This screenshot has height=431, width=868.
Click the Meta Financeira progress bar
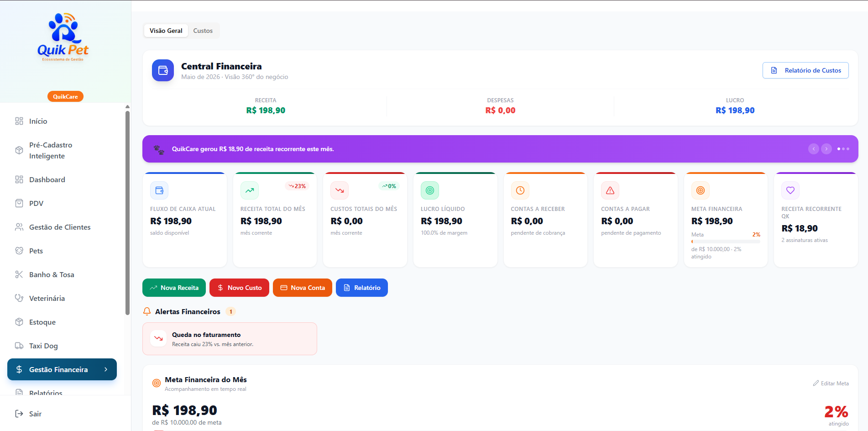[x=726, y=242]
